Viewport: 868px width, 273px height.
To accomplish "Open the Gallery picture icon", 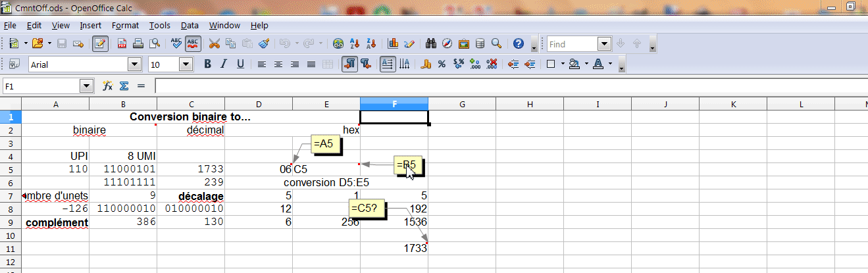I will click(x=464, y=44).
